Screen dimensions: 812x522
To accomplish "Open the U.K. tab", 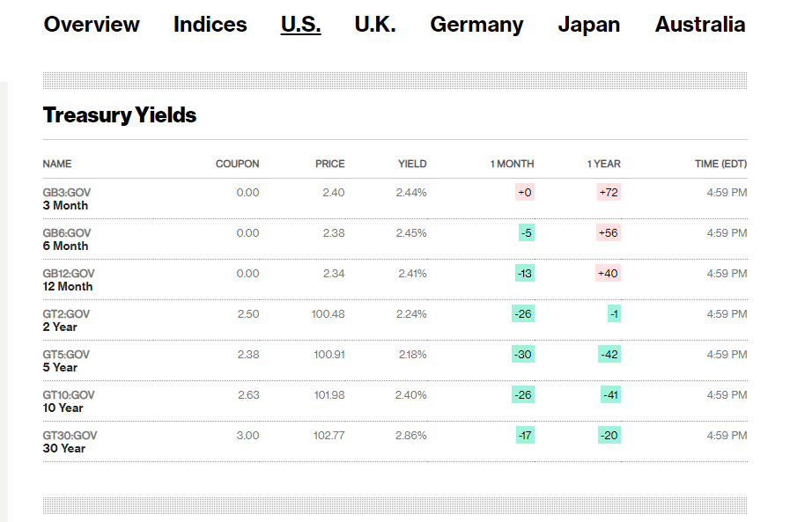I will coord(375,25).
